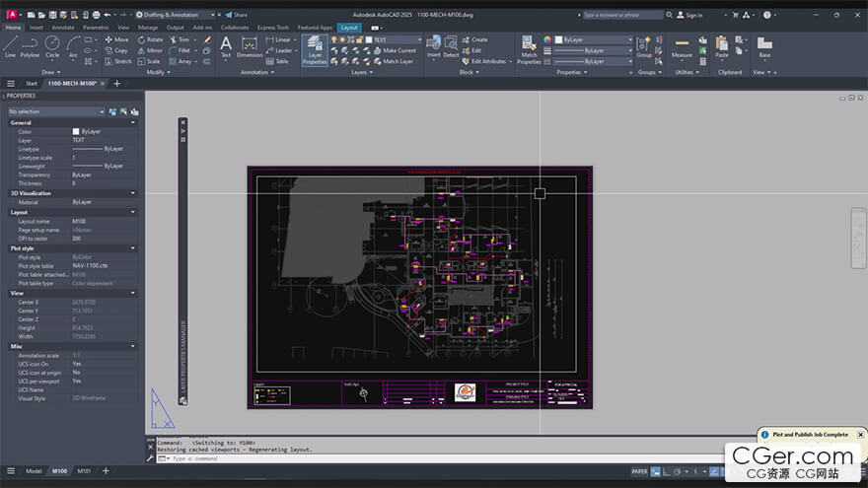Collapse the General properties section
This screenshot has height=488, width=868.
(133, 122)
